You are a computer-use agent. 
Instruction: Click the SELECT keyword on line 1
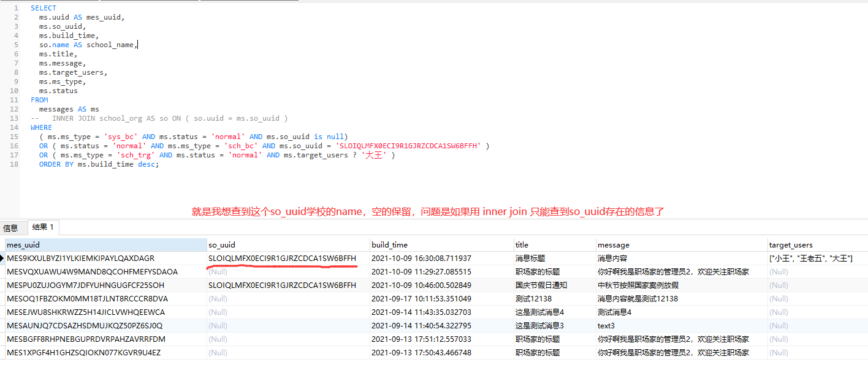[43, 8]
